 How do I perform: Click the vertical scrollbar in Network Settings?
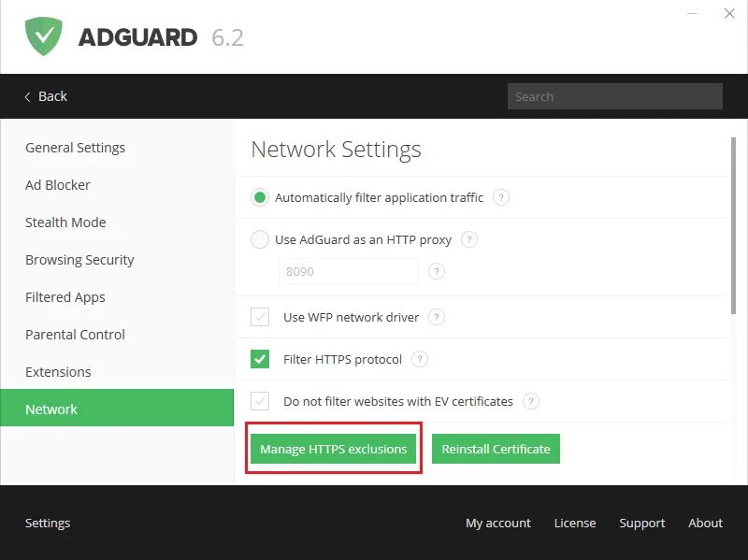(733, 224)
